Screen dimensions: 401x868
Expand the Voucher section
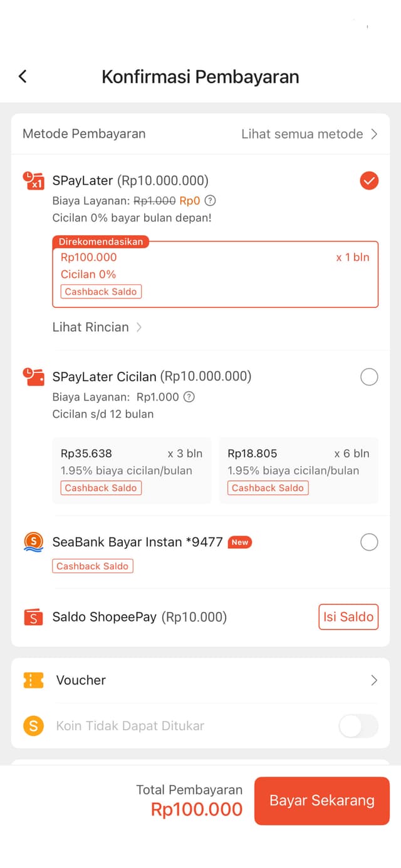[x=373, y=680]
